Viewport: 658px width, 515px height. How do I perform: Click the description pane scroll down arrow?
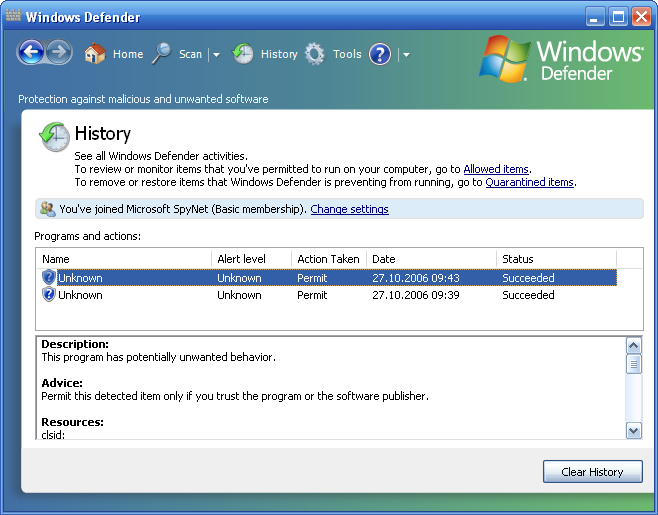click(x=634, y=431)
